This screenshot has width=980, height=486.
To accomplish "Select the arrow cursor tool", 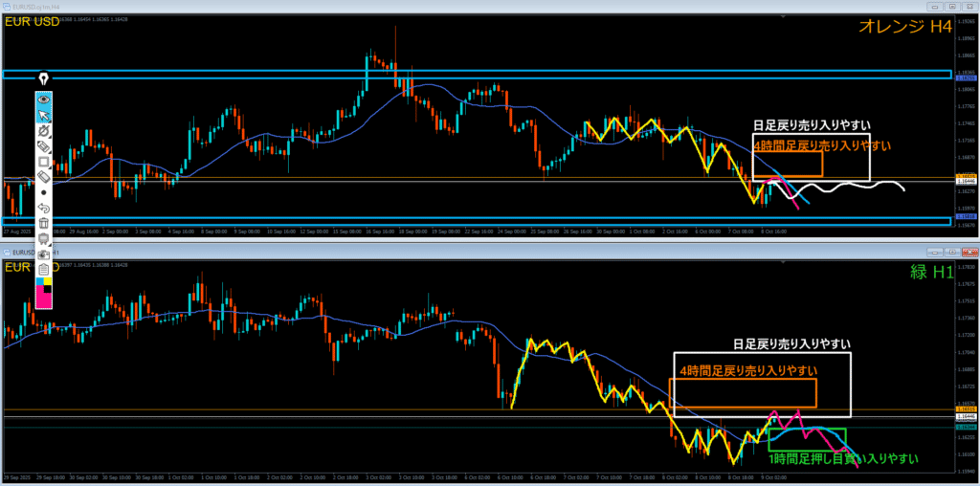I will point(43,115).
